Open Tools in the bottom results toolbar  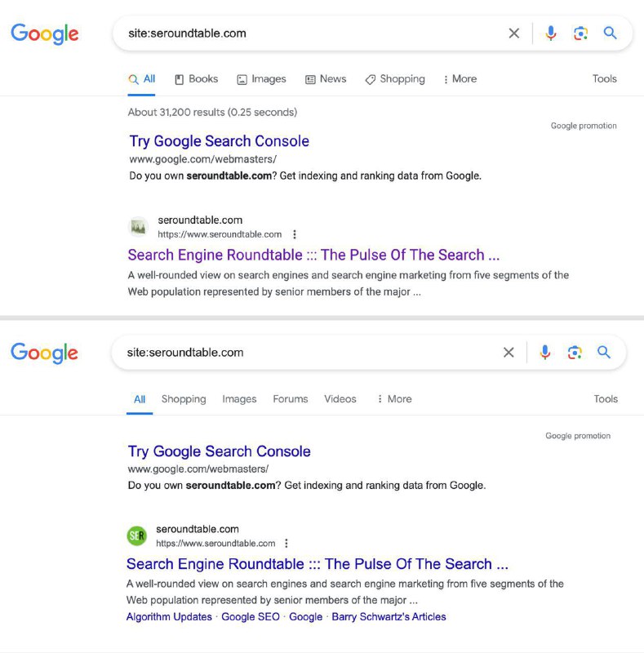(606, 399)
